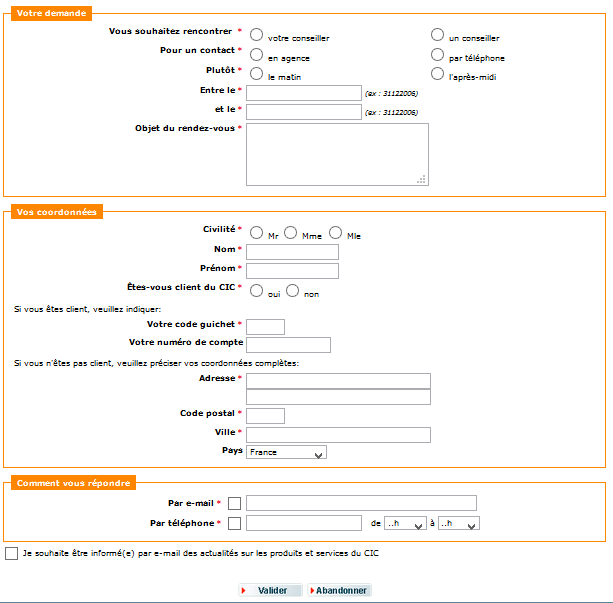This screenshot has height=603, width=613.
Task: Choose contact "en agence"
Action: pyautogui.click(x=256, y=54)
